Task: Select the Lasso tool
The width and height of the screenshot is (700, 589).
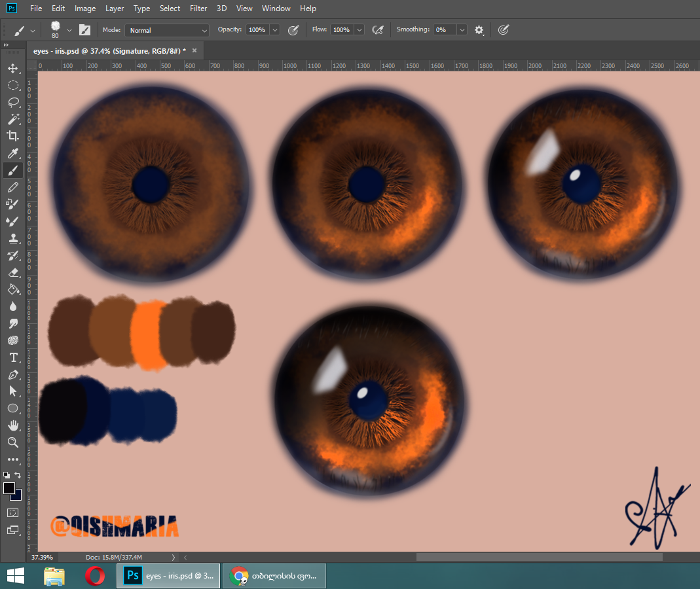Action: pos(13,102)
